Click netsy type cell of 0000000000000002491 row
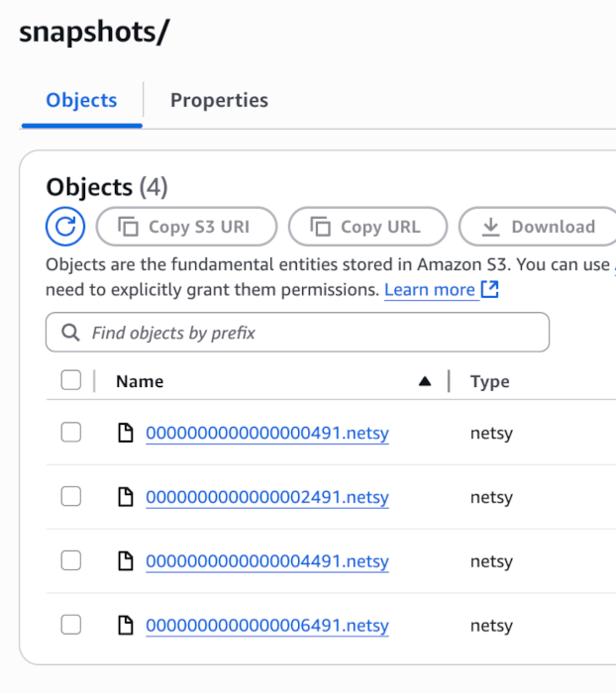Screen dimensions: 616x693 coord(492,497)
